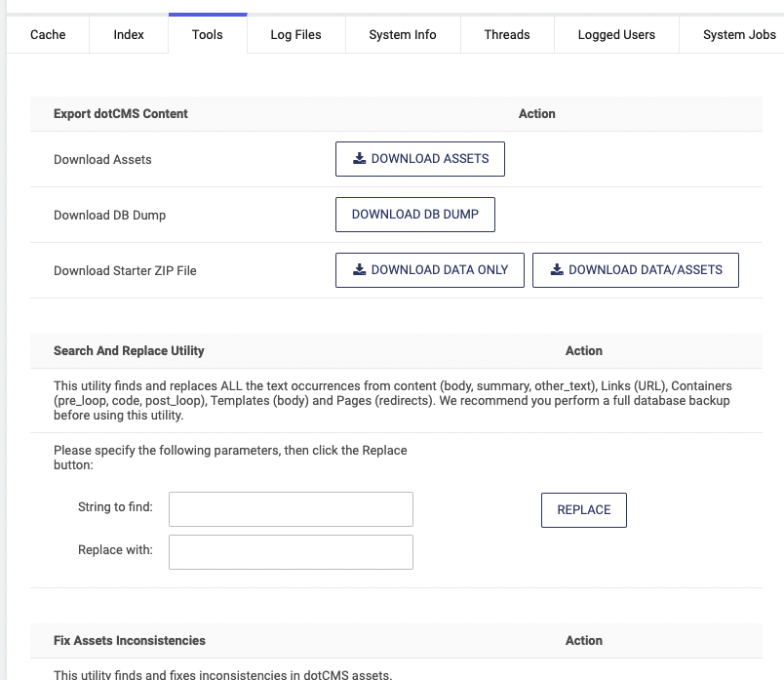Viewport: 784px width, 680px height.
Task: Click the Download Assets button label
Action: 430,158
